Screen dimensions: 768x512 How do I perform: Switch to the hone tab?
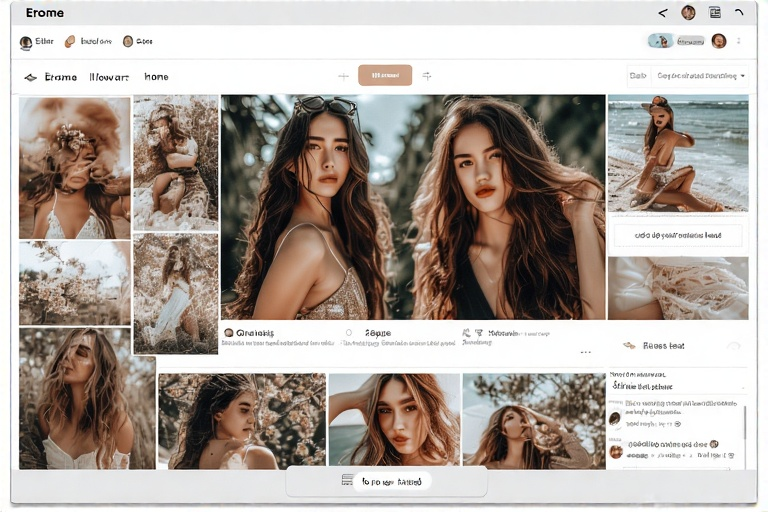(156, 77)
